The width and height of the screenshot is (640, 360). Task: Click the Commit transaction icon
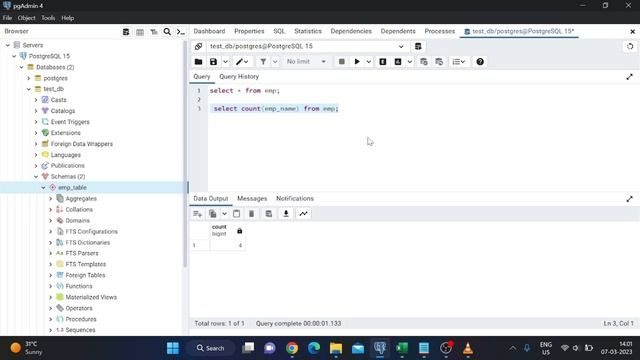click(424, 62)
